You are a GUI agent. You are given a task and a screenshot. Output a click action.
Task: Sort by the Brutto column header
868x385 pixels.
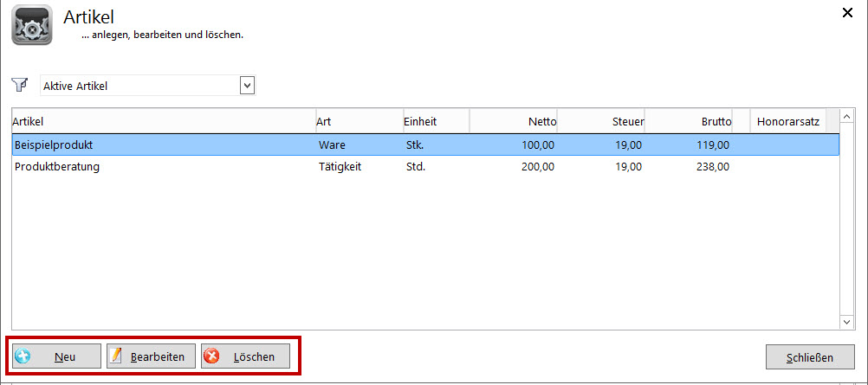[689, 122]
